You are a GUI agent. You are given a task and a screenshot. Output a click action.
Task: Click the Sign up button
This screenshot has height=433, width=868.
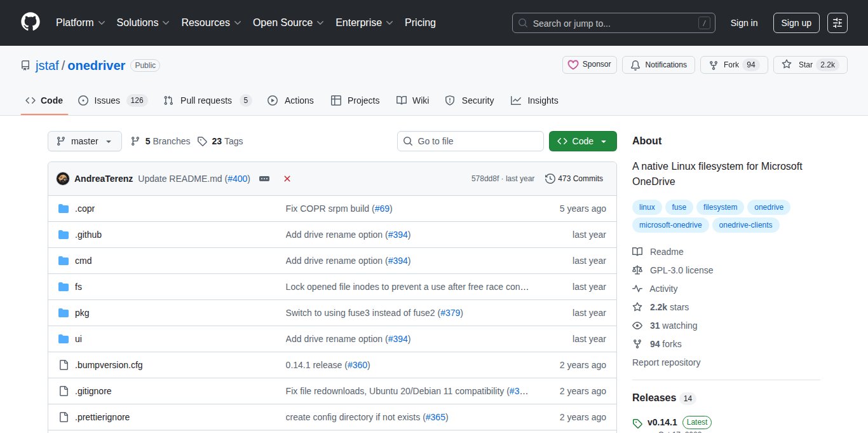click(x=796, y=23)
